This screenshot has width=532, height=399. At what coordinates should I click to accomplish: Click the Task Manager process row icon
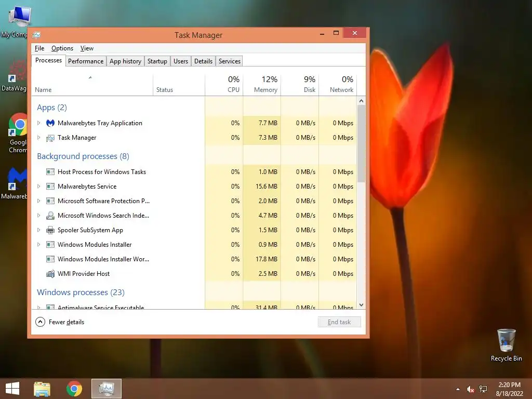[50, 138]
